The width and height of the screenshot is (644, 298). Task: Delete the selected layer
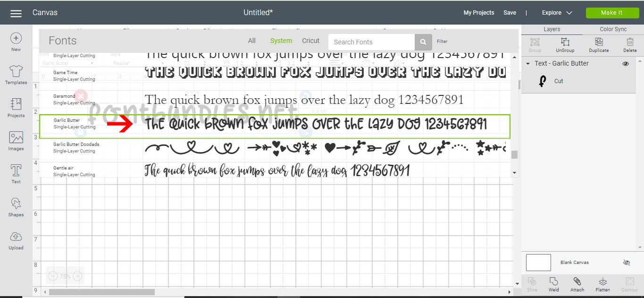click(x=630, y=45)
